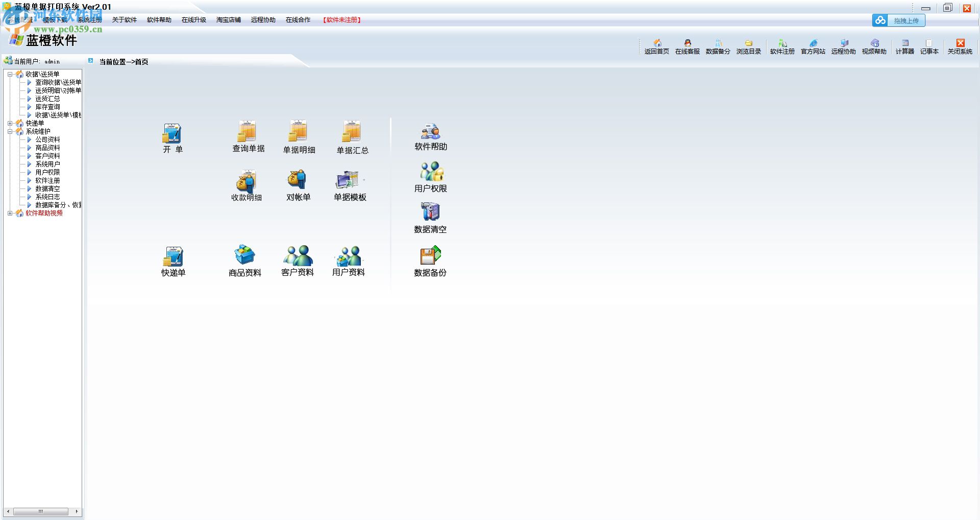
Task: Open the large 快递单 home page icon
Action: (173, 262)
